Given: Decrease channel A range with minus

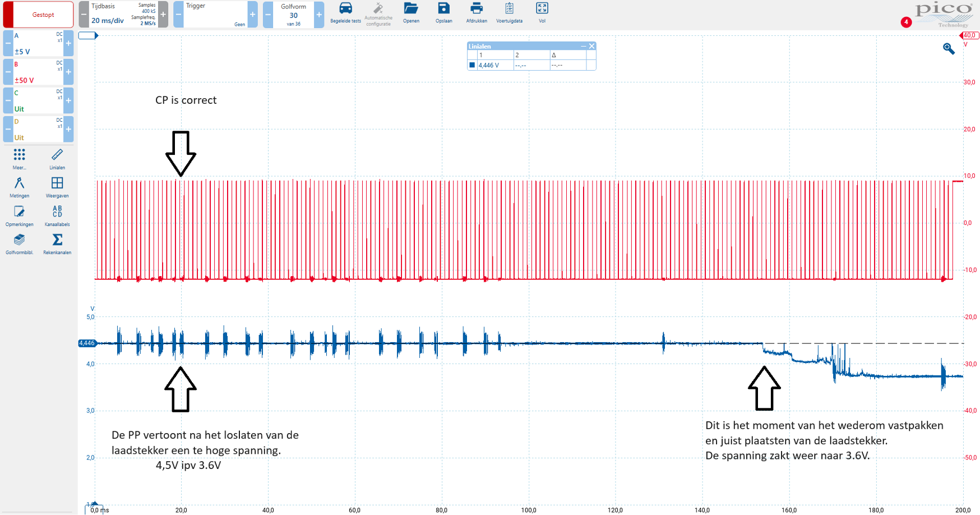Looking at the screenshot, I should (x=8, y=43).
